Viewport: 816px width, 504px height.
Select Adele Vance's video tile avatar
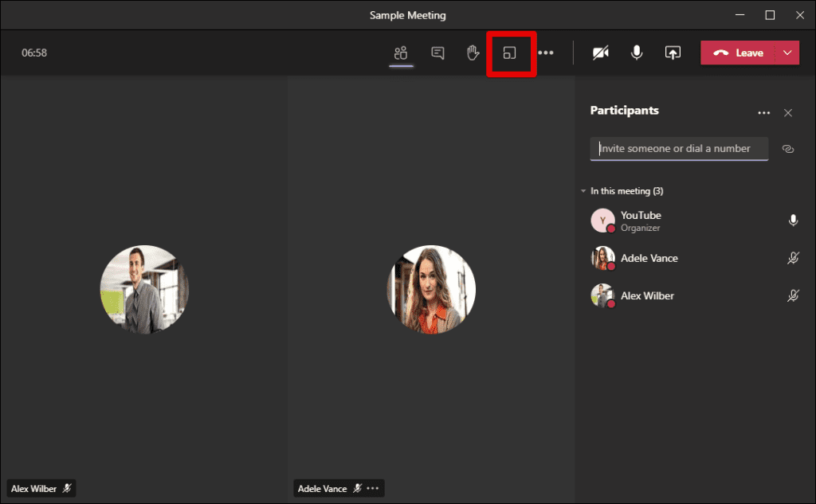(431, 289)
